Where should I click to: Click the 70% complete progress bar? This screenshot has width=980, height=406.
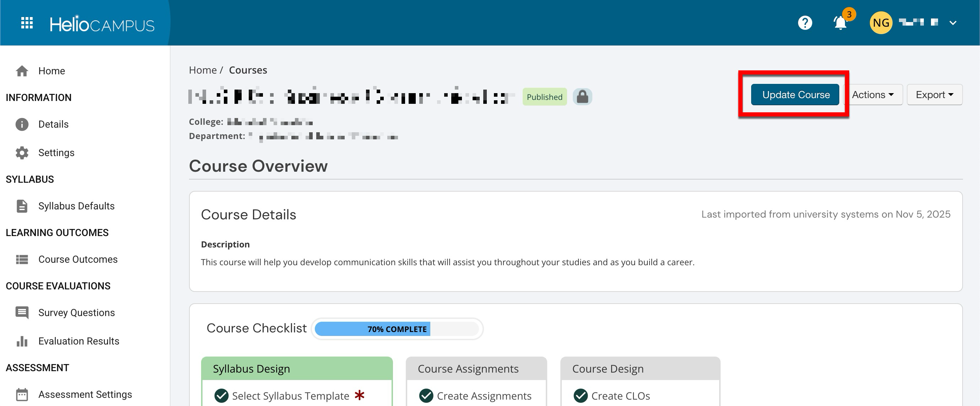pos(397,329)
